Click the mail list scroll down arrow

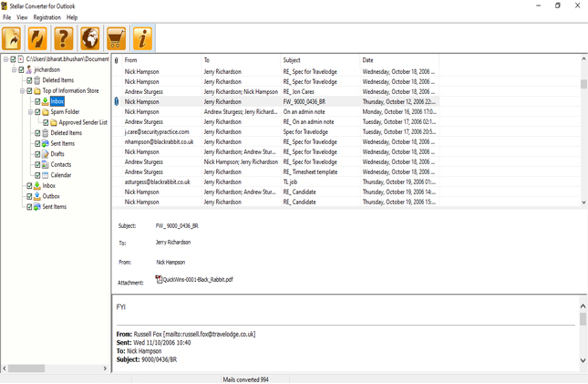tap(583, 202)
